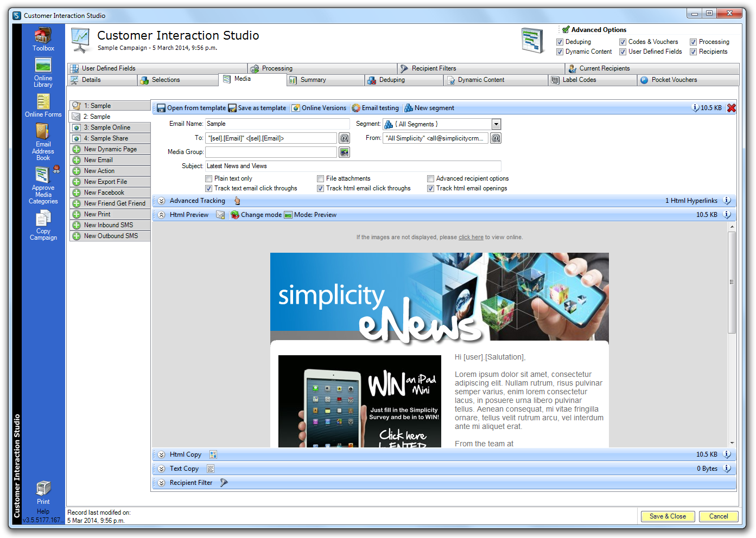
Task: Click the Save & Close button
Action: click(x=668, y=516)
